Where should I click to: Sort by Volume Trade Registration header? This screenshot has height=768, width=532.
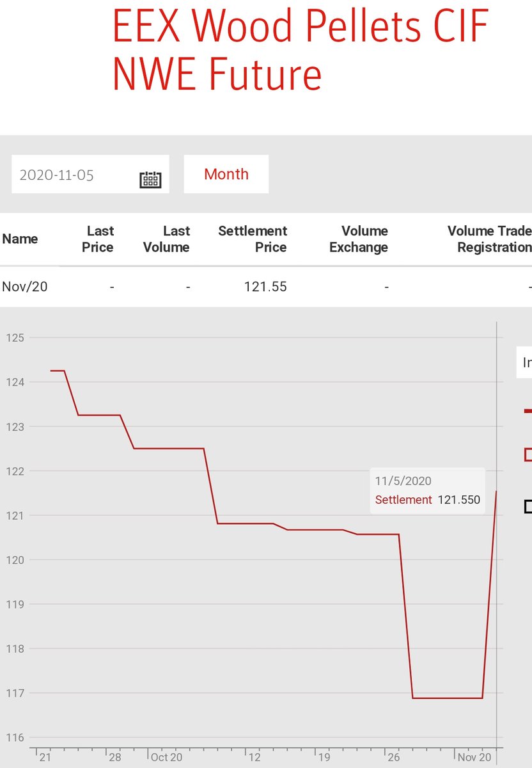click(x=489, y=239)
